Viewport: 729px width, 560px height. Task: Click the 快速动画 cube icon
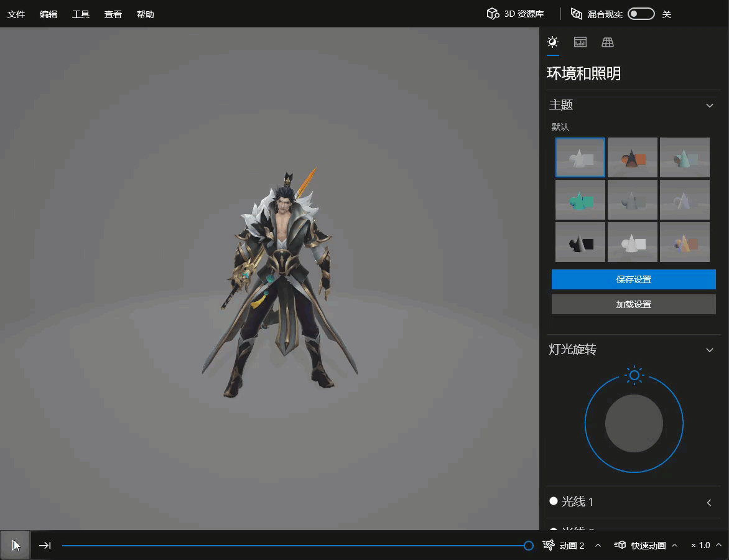(x=620, y=545)
